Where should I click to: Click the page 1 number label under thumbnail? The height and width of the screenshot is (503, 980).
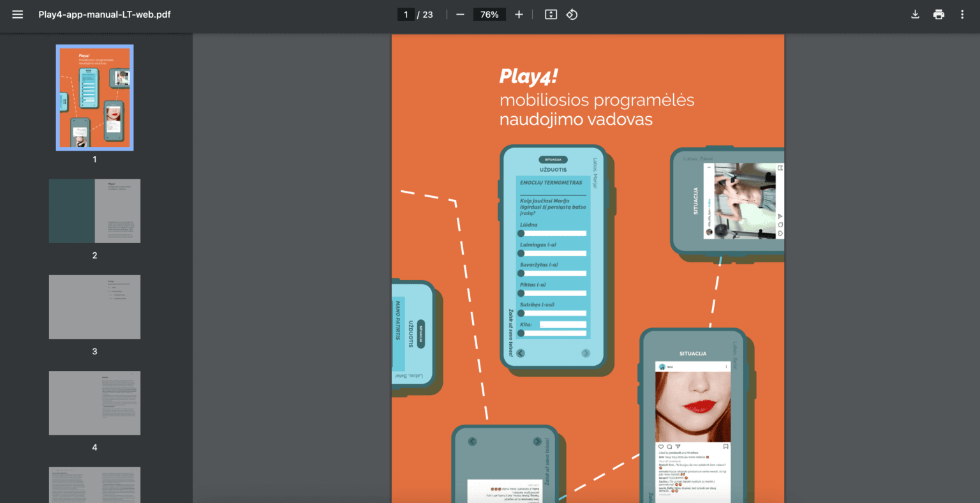94,159
